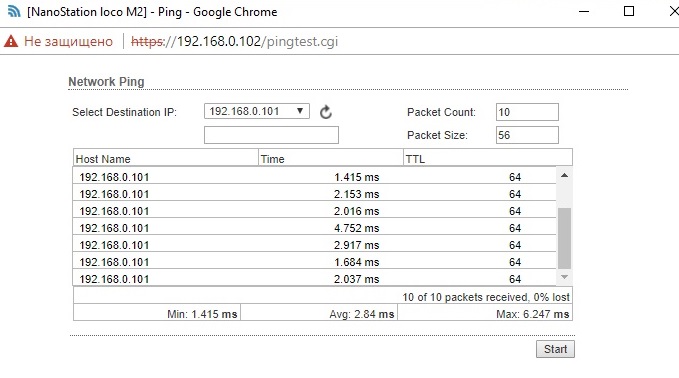Start the ping test
This screenshot has width=679, height=378.
pyautogui.click(x=555, y=349)
